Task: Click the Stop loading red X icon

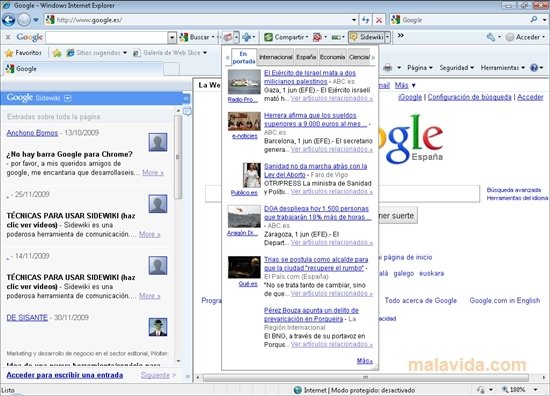Action: tap(379, 20)
